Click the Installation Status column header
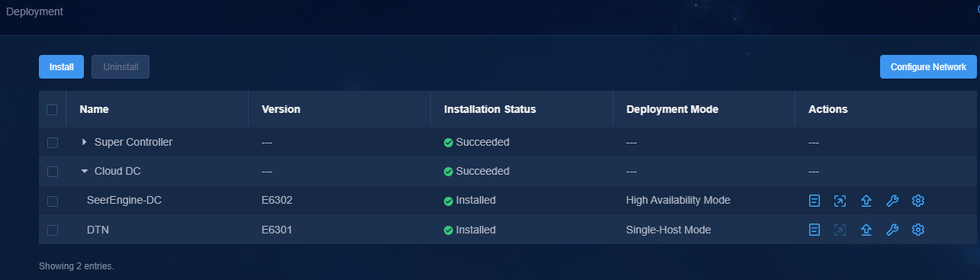Screen dimensions: 980x280 [x=490, y=109]
